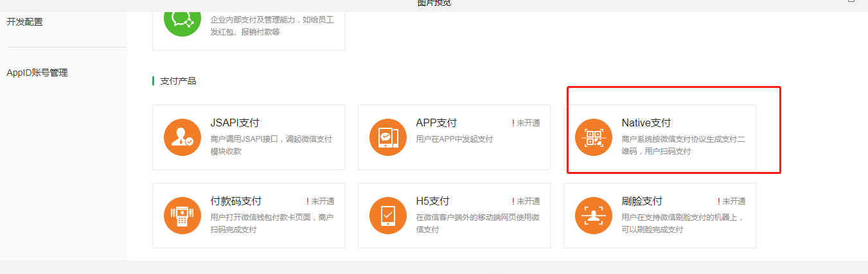Viewport: 868px width, 274px height.
Task: Click the 图片预览 window title
Action: tap(434, 3)
